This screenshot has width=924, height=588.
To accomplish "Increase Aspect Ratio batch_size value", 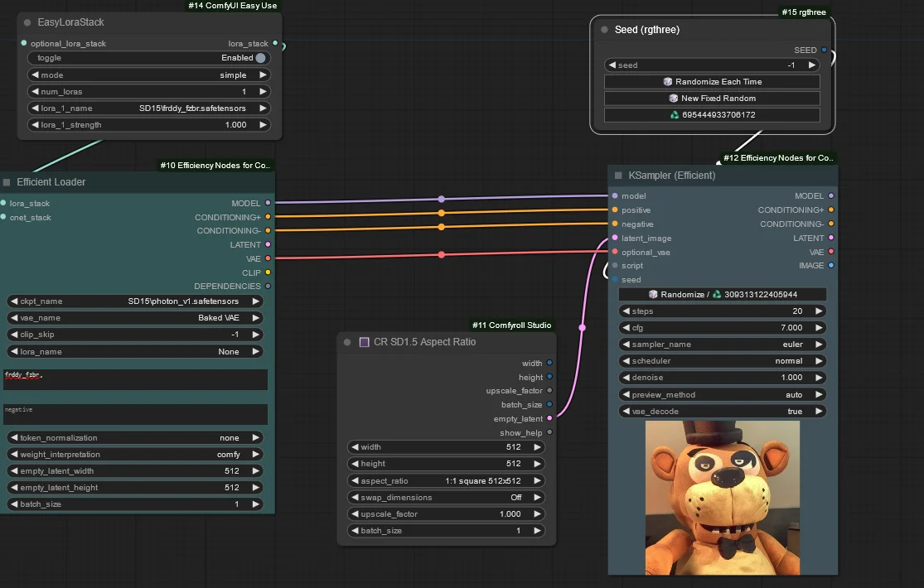I will coord(538,530).
